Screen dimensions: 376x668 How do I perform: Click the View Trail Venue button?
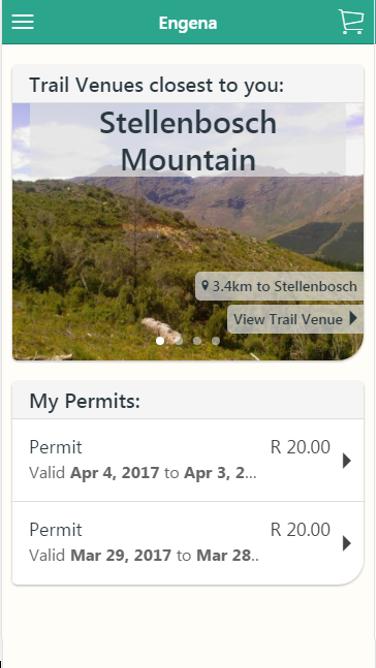tap(295, 319)
